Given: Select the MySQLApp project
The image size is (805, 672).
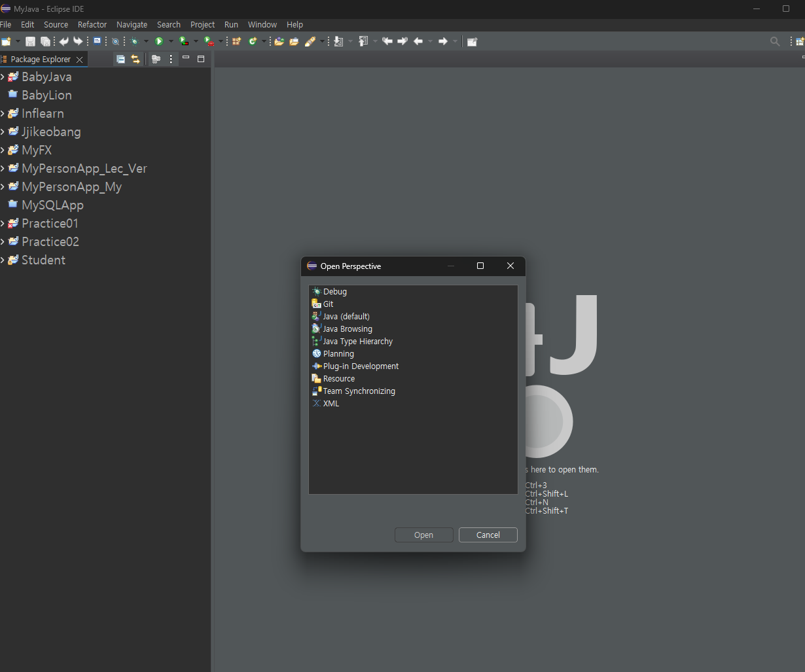Looking at the screenshot, I should click(x=52, y=205).
